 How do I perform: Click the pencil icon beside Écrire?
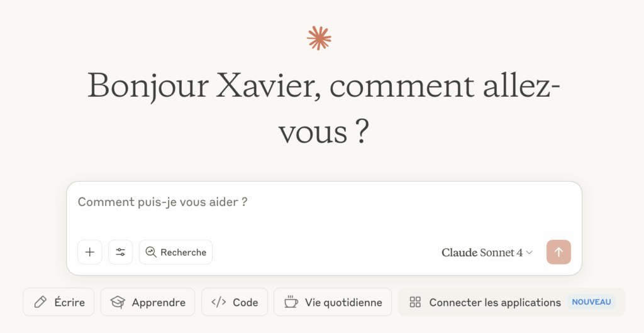40,302
